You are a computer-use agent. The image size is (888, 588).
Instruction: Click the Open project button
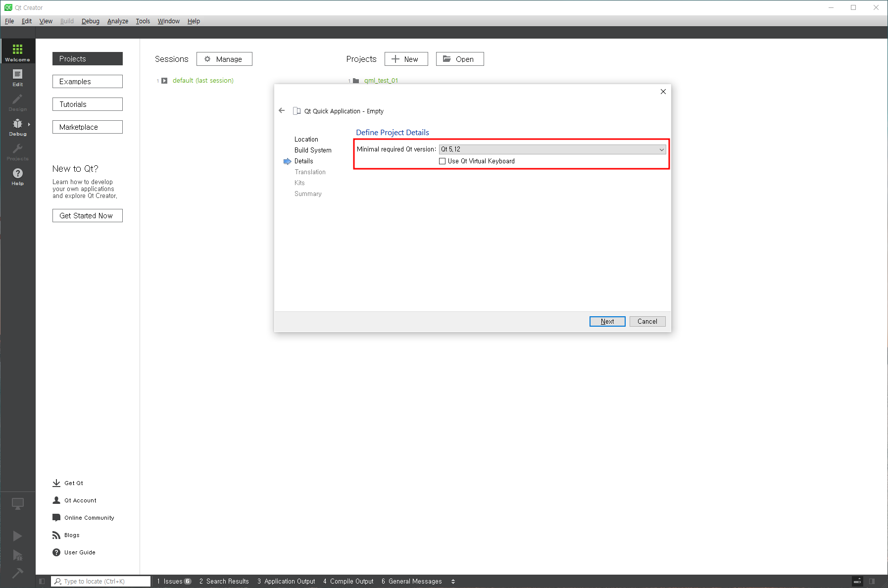pos(460,59)
